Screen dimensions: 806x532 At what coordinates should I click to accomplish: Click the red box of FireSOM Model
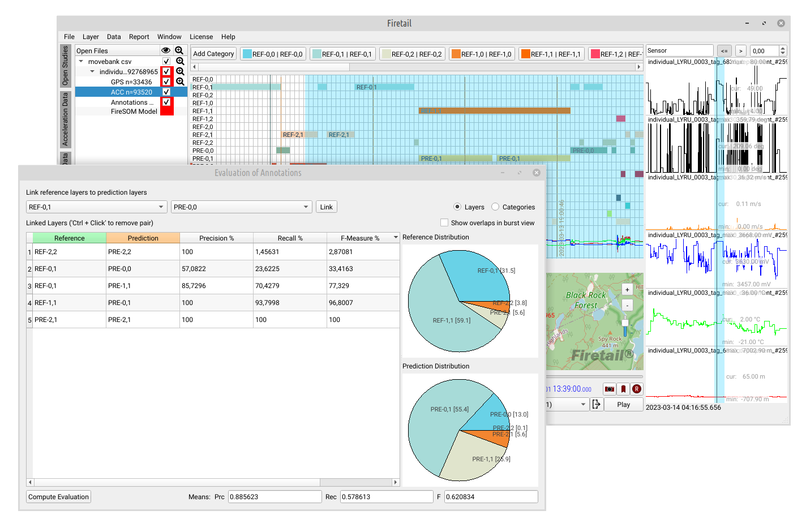(167, 111)
